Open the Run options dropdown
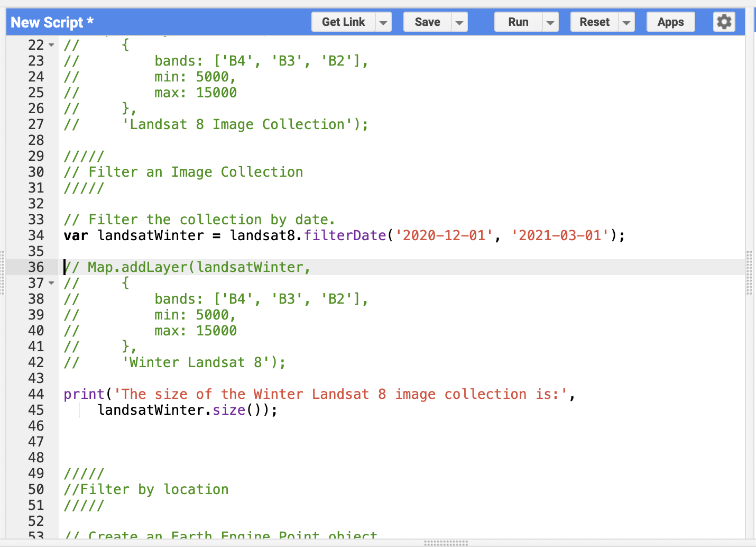Image resolution: width=756 pixels, height=547 pixels. (x=550, y=22)
